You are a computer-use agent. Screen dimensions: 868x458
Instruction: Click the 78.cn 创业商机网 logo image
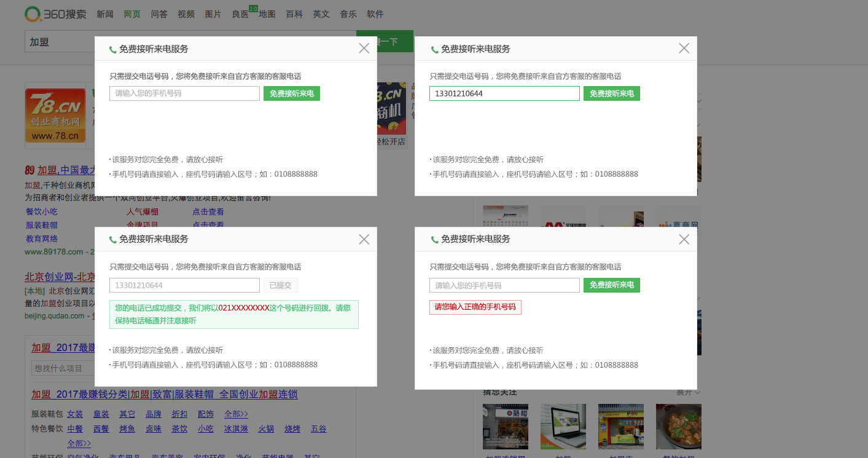(55, 115)
